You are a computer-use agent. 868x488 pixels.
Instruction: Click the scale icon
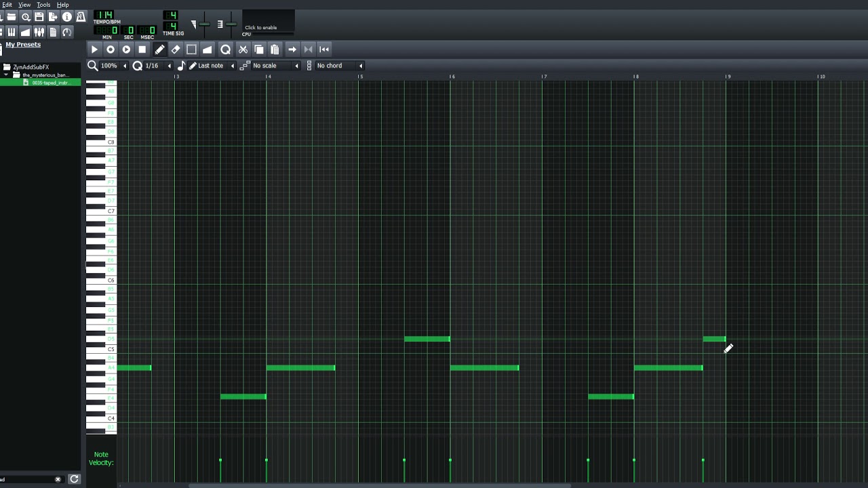point(245,66)
